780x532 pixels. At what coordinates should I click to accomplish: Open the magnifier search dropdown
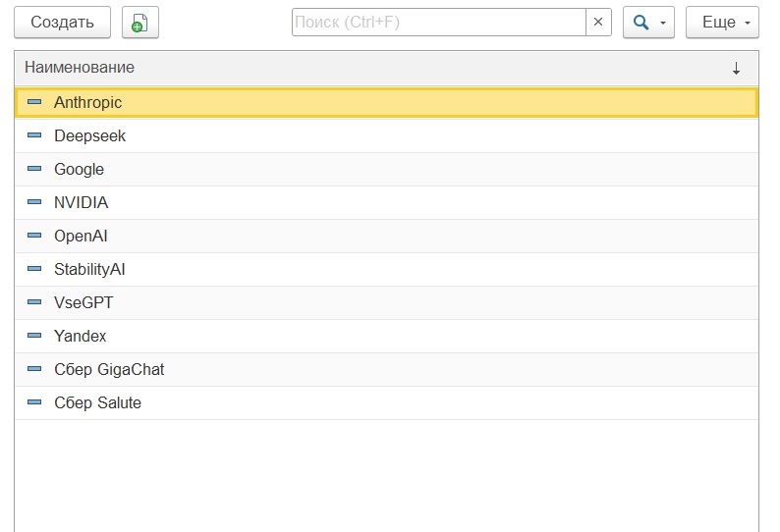pos(648,22)
